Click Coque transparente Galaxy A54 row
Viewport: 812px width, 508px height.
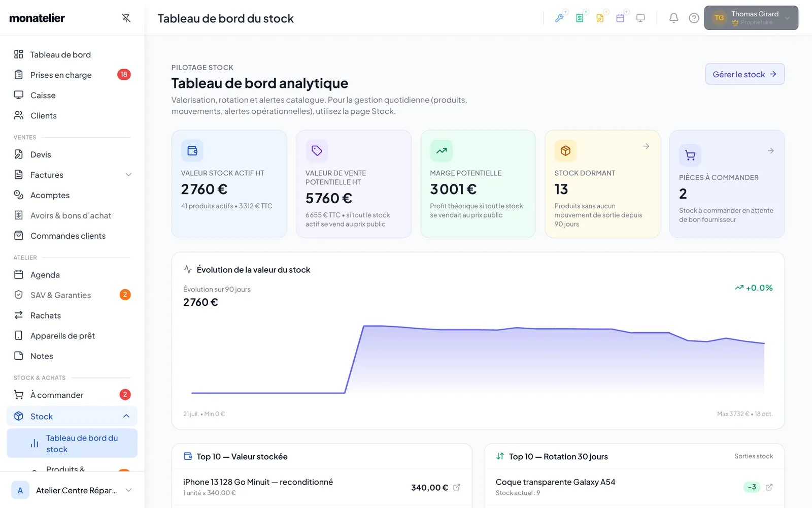[x=634, y=487]
